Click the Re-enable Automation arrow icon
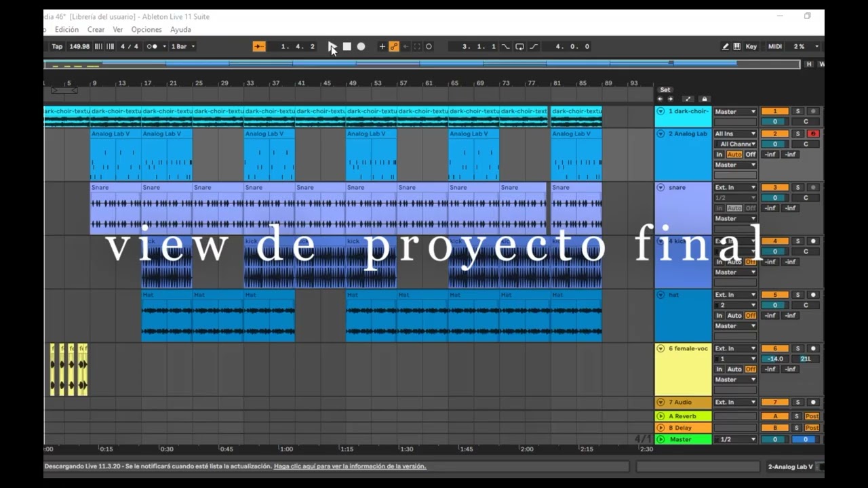The height and width of the screenshot is (488, 868). [x=406, y=46]
